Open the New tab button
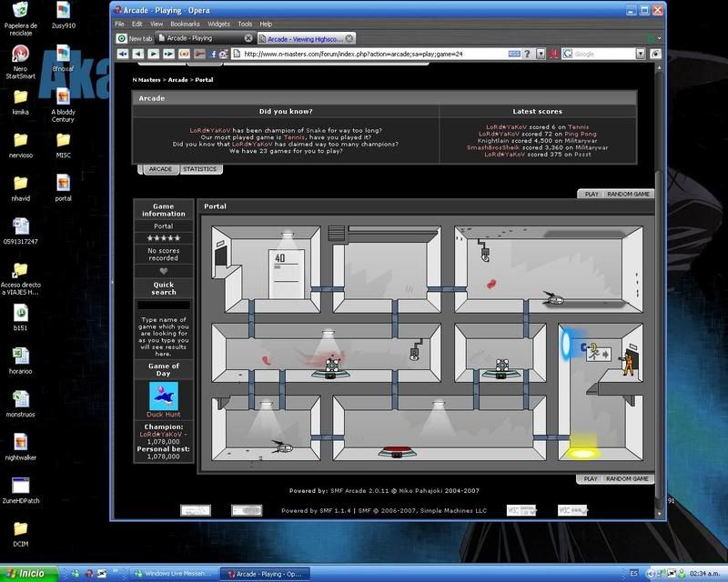 tap(135, 38)
